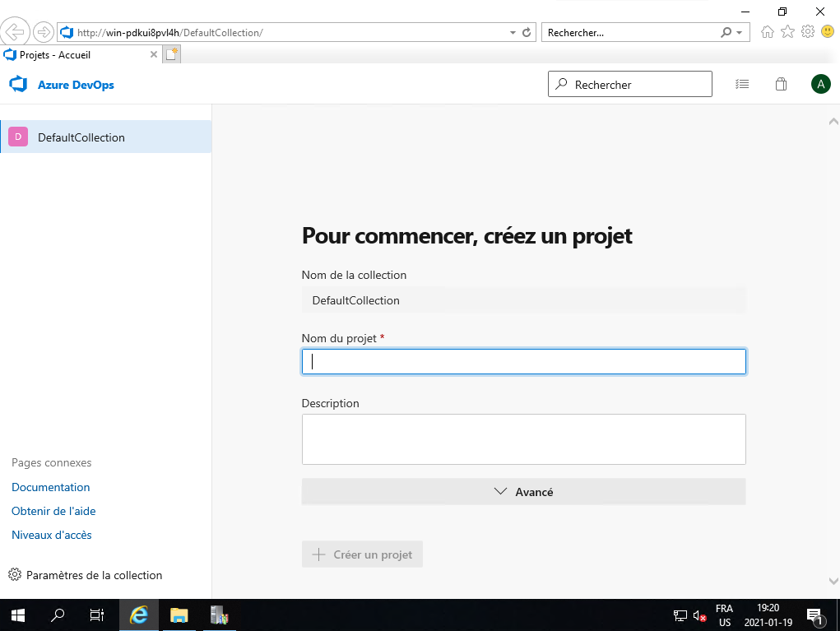This screenshot has width=840, height=631.
Task: Click the Azure DevOps logo icon
Action: pos(18,84)
